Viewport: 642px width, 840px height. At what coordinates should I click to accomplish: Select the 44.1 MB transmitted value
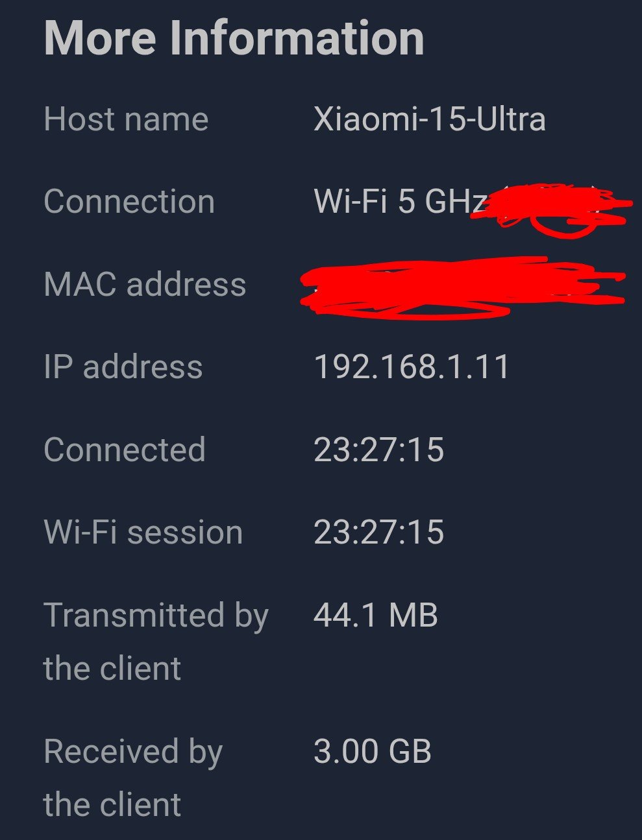(x=375, y=615)
